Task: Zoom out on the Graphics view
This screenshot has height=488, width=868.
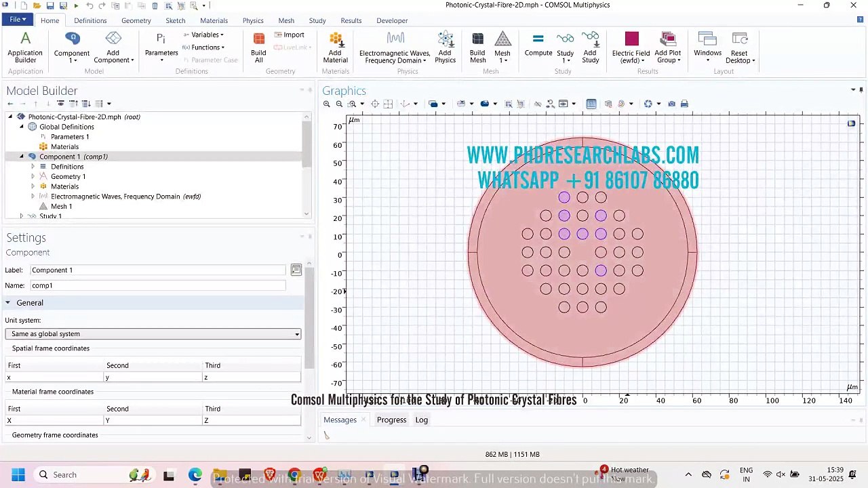Action: tap(339, 104)
